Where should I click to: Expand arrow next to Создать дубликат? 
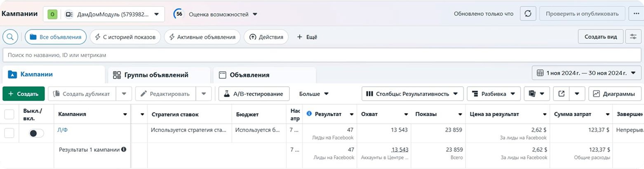point(124,94)
